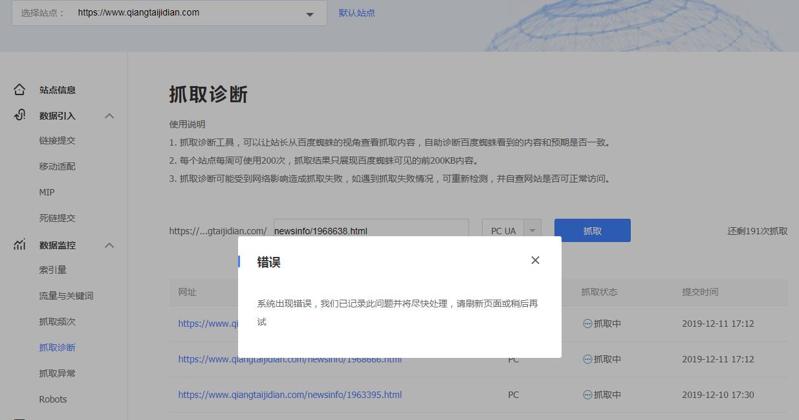
Task: Click the 数据监控 chart icon
Action: (19, 245)
